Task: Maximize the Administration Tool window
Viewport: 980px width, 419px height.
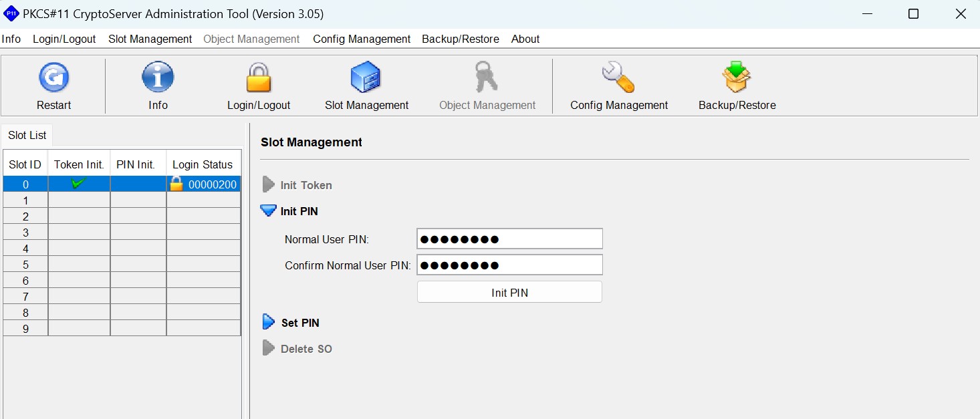Action: (913, 13)
